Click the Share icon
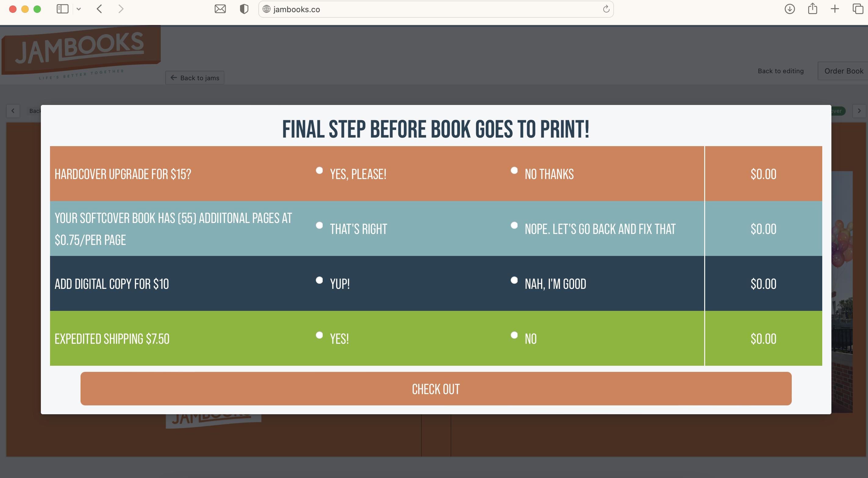868x478 pixels. coord(812,9)
